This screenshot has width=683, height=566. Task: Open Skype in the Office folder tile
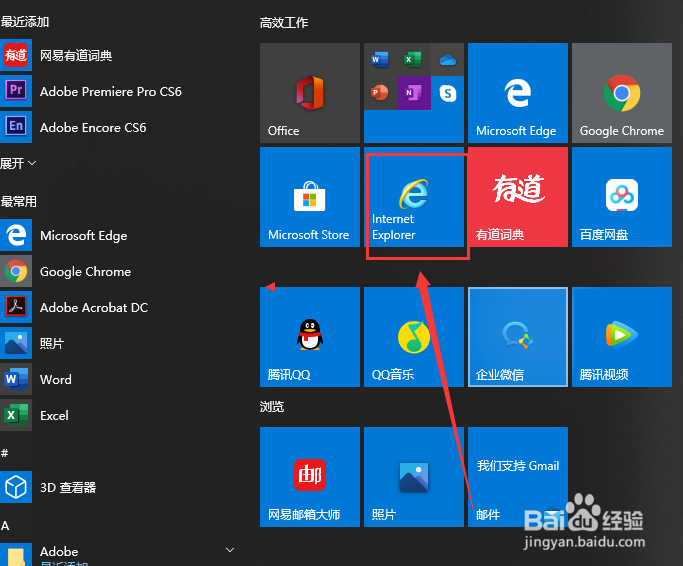[447, 93]
